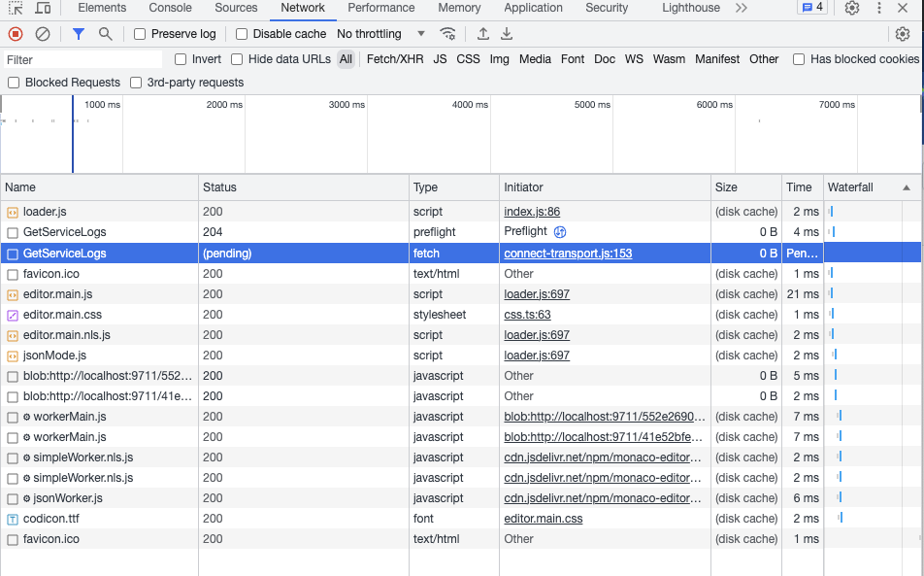Import a HAR file
This screenshot has width=924, height=576.
tap(482, 33)
